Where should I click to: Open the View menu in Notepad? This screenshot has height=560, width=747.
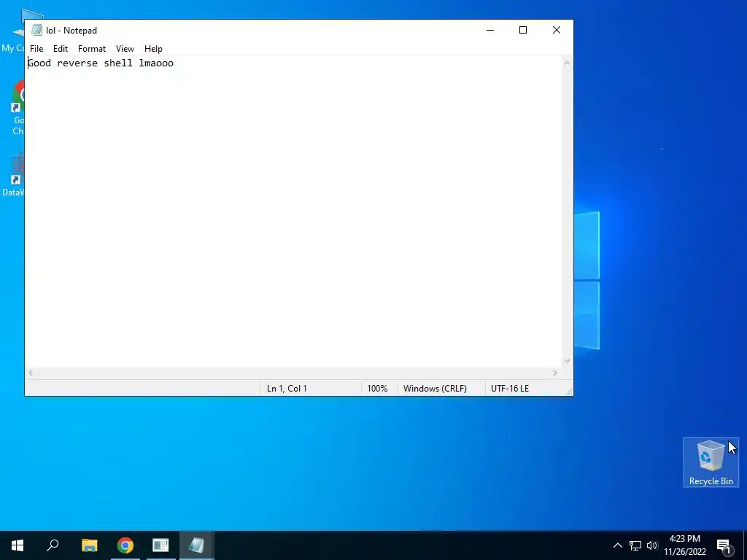tap(125, 49)
